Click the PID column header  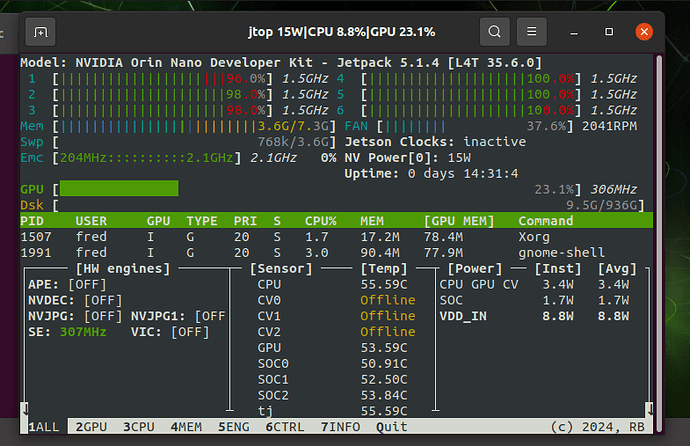[32, 221]
